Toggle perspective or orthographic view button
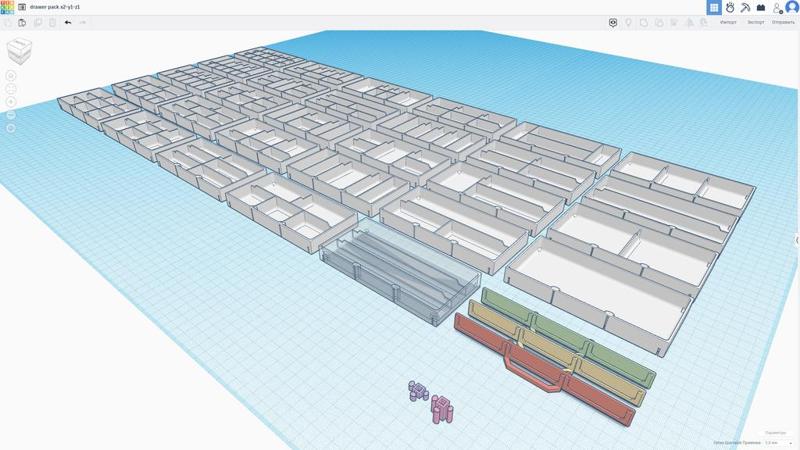Viewport: 800px width, 450px height. pos(11,128)
